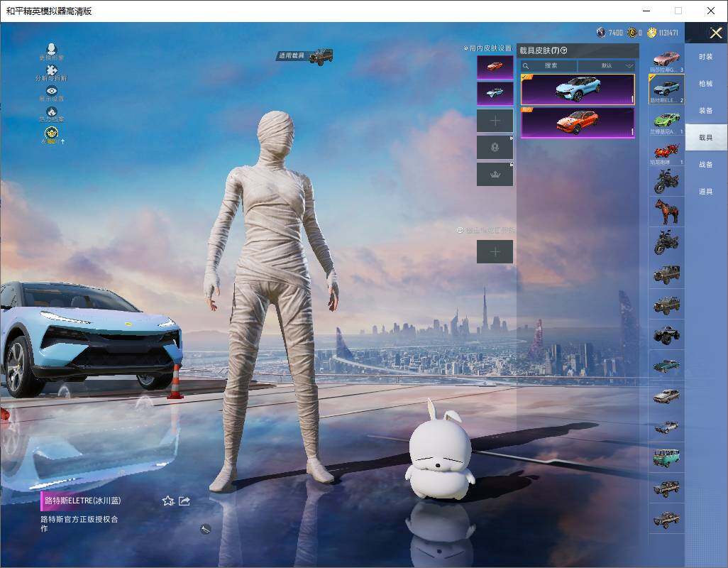Click the applicable vehicle jeep icon
728x568 pixels.
321,57
